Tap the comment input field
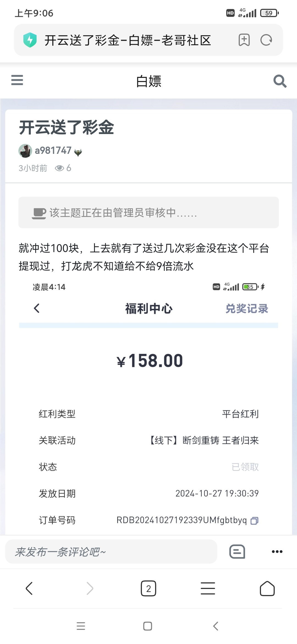 pyautogui.click(x=111, y=552)
